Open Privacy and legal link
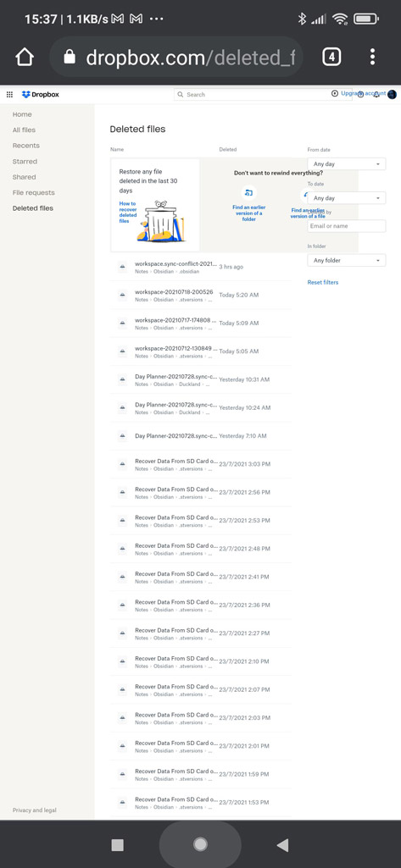Image resolution: width=401 pixels, height=868 pixels. tap(35, 810)
